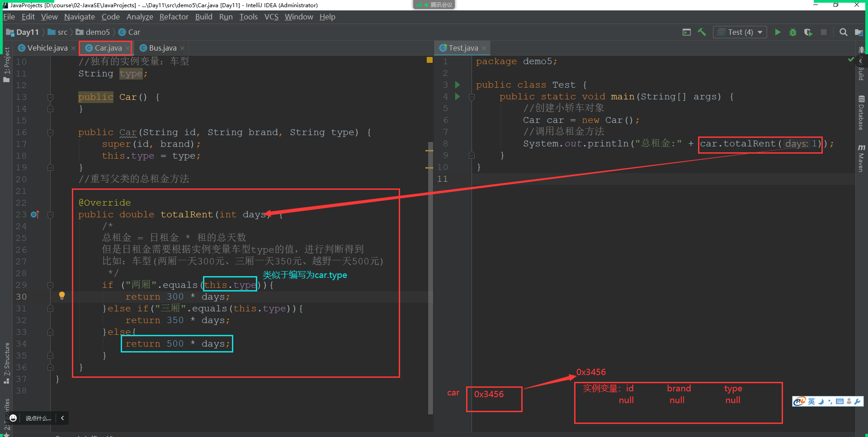Viewport: 868px width, 437px height.
Task: Click the 说点什么 chat input field
Action: coord(38,418)
